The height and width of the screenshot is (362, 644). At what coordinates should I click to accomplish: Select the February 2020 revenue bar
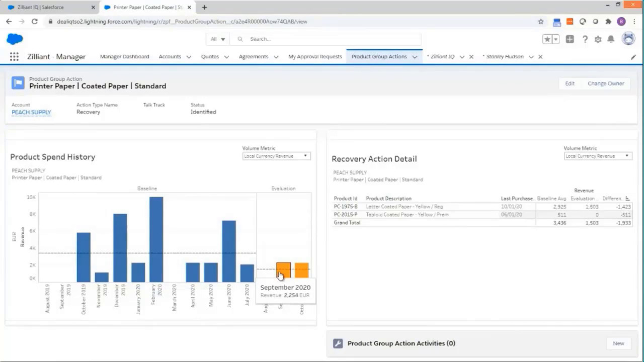(x=156, y=239)
